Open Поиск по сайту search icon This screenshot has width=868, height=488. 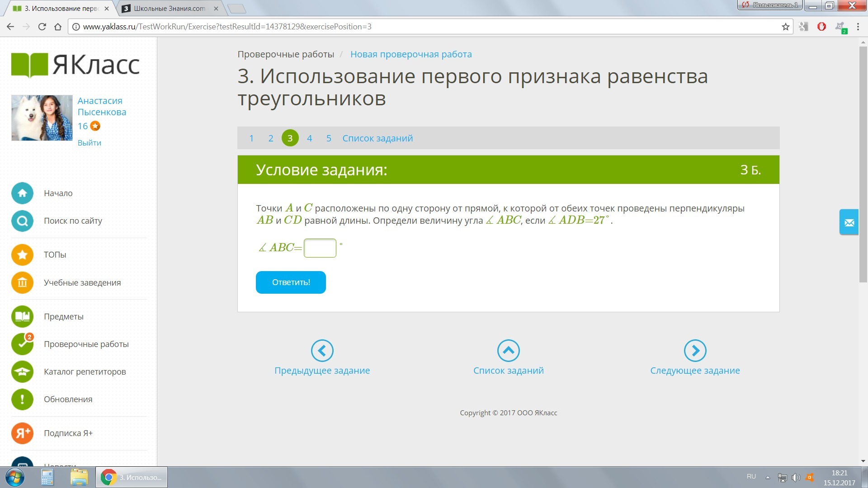(22, 221)
